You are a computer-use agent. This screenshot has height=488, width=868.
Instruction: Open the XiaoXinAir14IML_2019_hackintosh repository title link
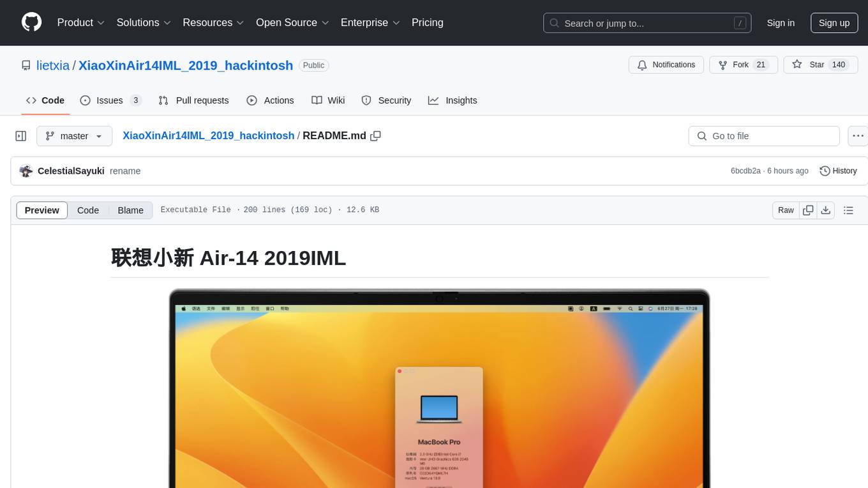[186, 65]
